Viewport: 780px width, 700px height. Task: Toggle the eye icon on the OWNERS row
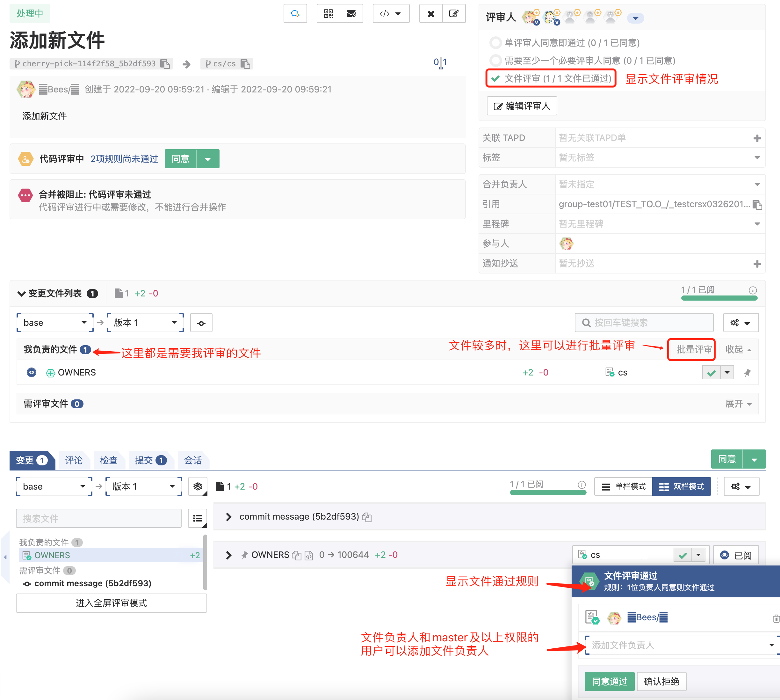point(32,372)
